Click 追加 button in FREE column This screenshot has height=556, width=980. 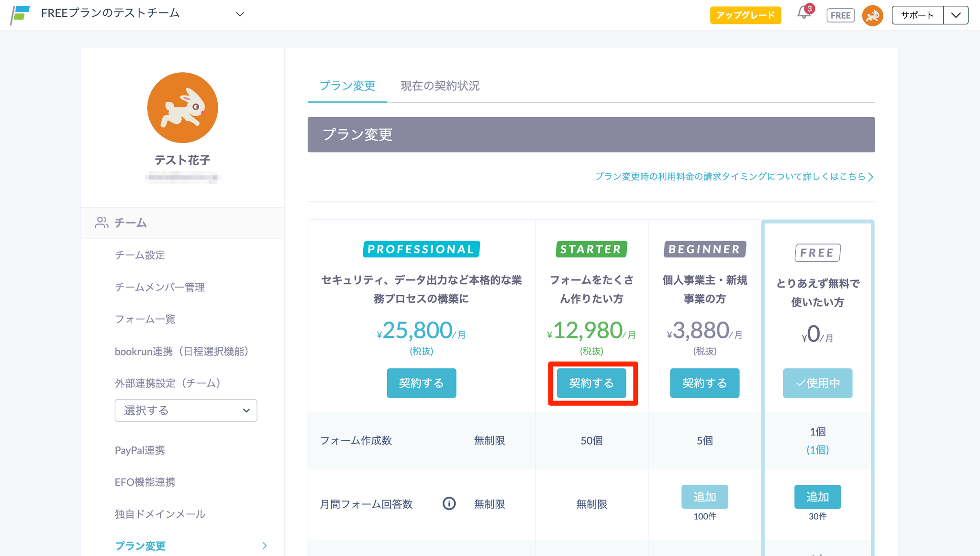pyautogui.click(x=817, y=497)
